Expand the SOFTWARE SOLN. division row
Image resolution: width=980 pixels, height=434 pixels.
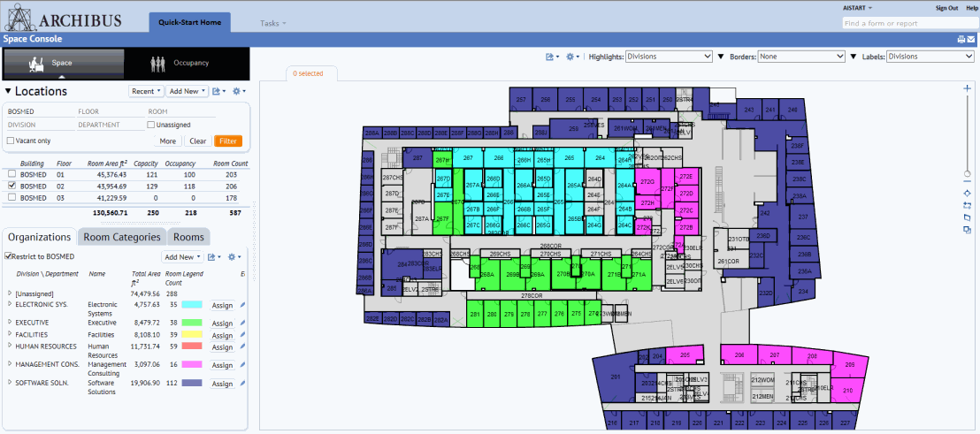(x=10, y=383)
